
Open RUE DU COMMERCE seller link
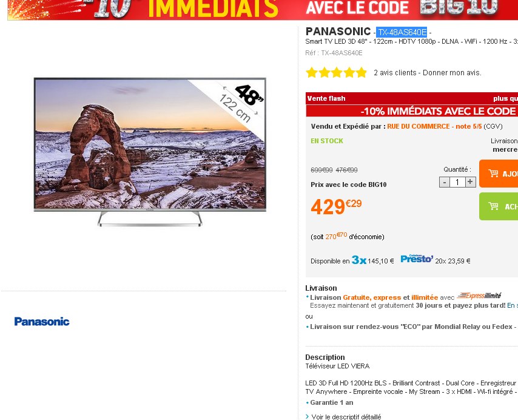pos(434,126)
